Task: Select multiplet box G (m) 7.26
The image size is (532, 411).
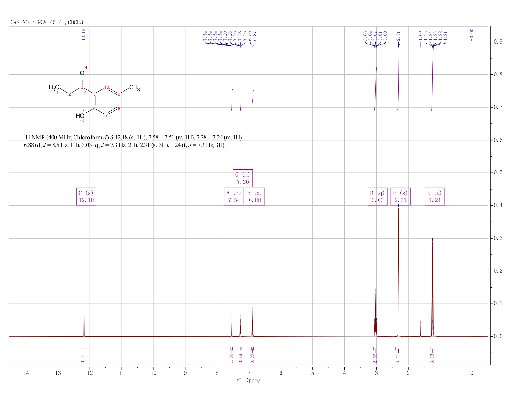Action: pyautogui.click(x=243, y=178)
